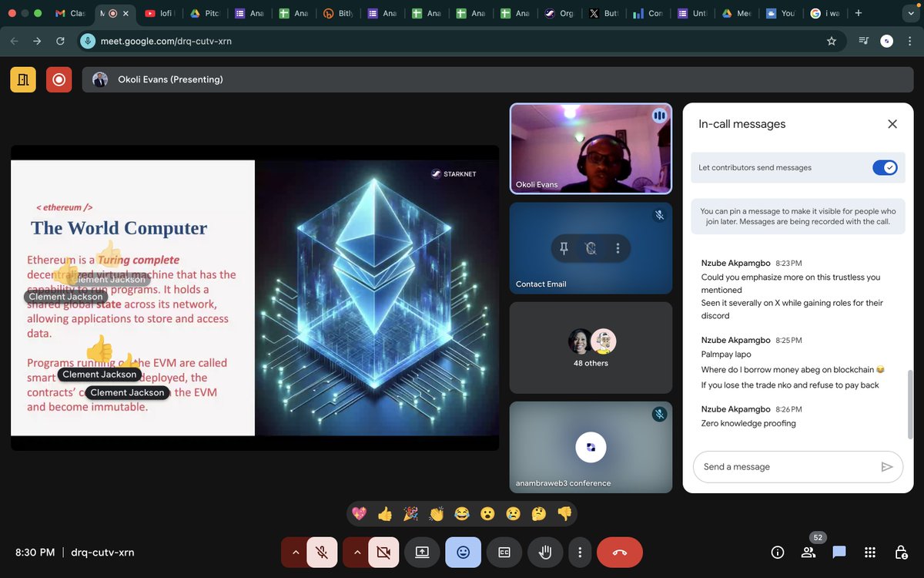Screen dimensions: 924x578
Task: Bookmark this page with the star icon
Action: pos(832,41)
